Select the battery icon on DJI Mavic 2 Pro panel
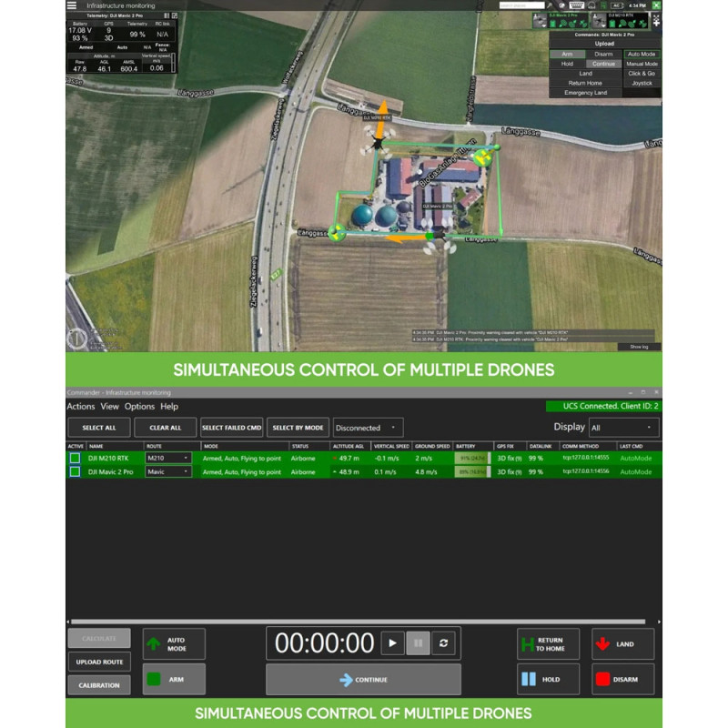 [552, 23]
